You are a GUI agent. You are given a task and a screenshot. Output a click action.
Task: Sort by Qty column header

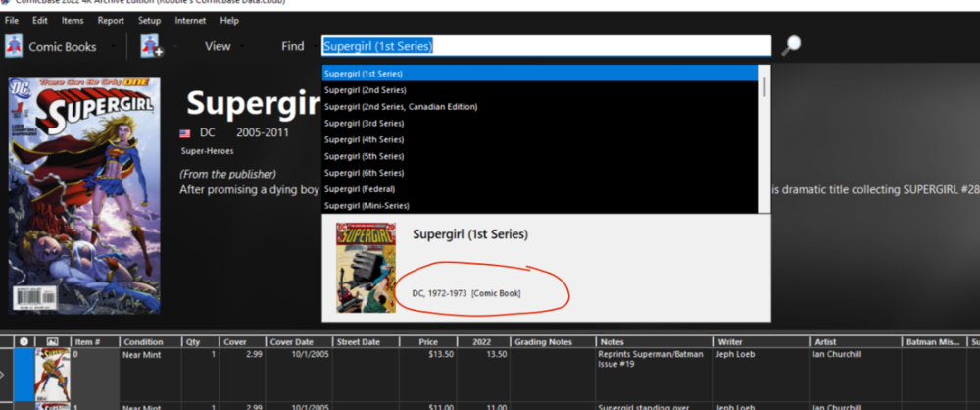200,342
